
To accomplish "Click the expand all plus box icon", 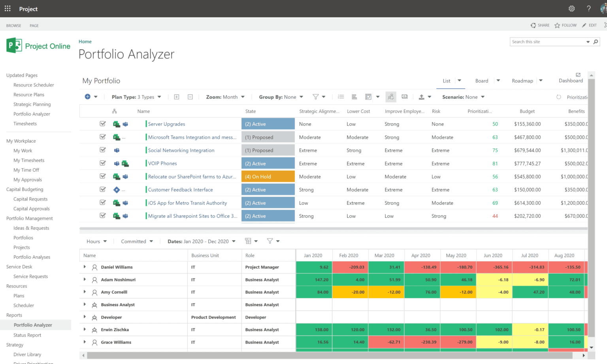I will coord(177,97).
